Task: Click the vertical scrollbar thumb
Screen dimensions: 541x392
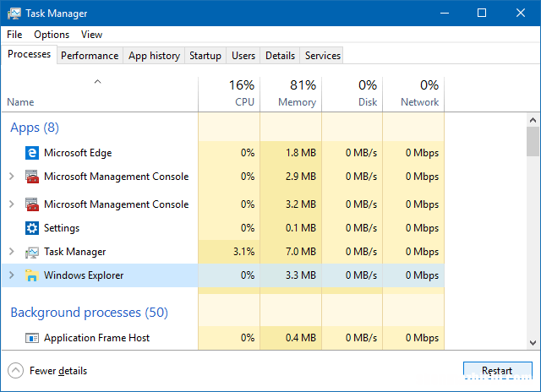Action: (x=533, y=141)
